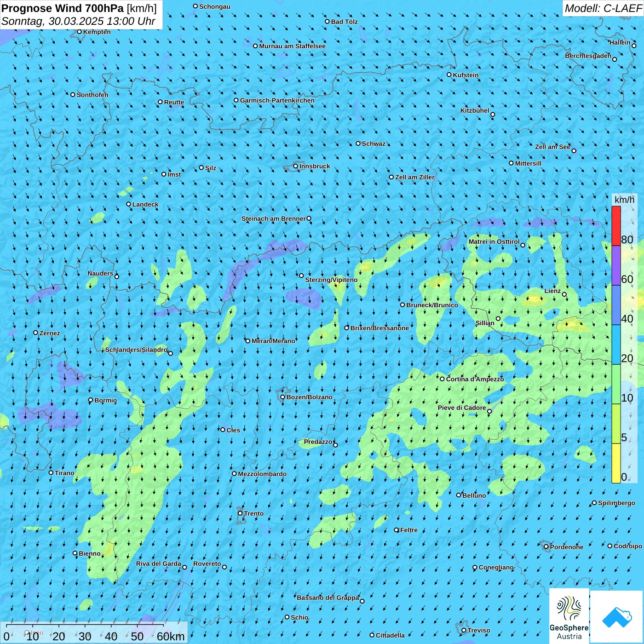Image resolution: width=644 pixels, height=644 pixels.
Task: Click the 'Sterzing/Vipiteno' label
Action: (x=331, y=280)
